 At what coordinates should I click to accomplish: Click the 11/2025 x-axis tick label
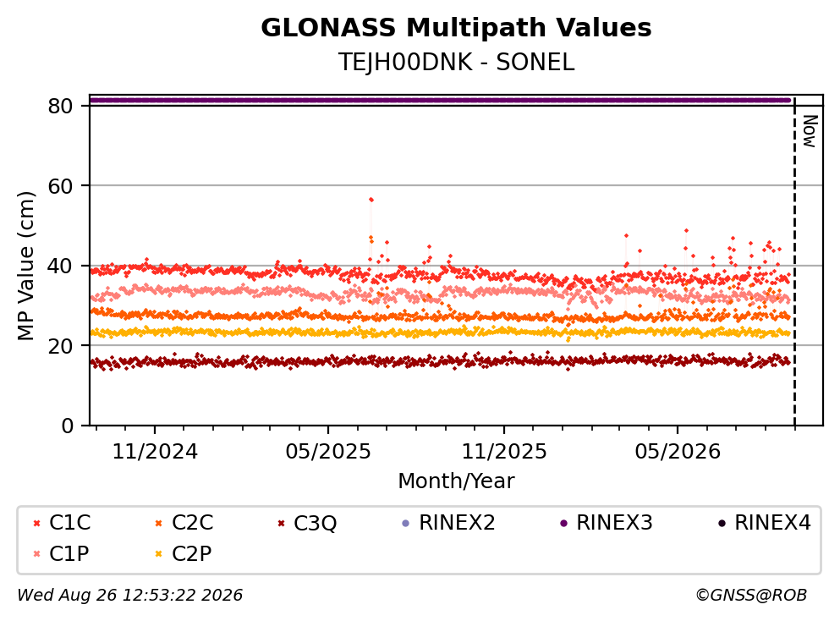point(504,452)
